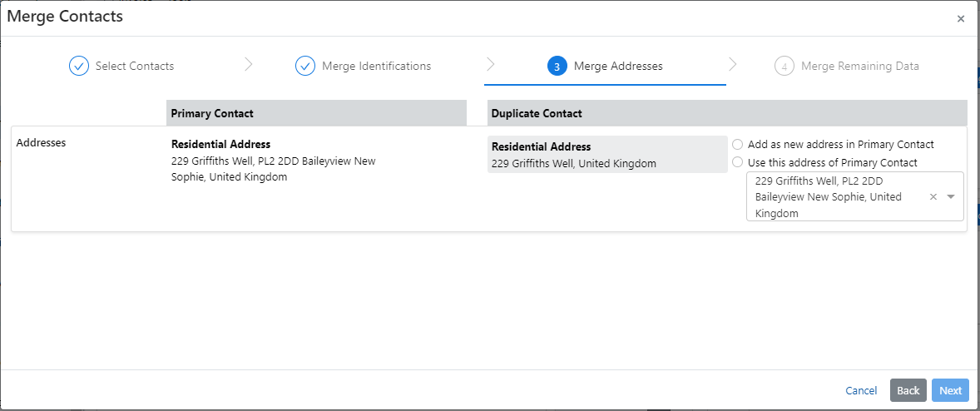Close the Merge Contacts dialog

click(961, 18)
